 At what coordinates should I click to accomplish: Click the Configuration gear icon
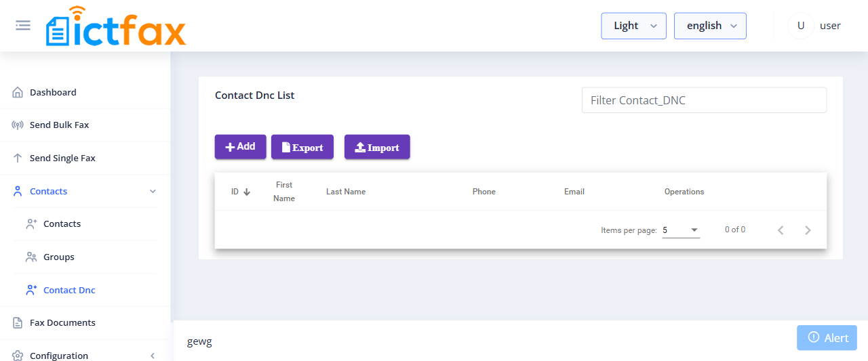coord(18,356)
